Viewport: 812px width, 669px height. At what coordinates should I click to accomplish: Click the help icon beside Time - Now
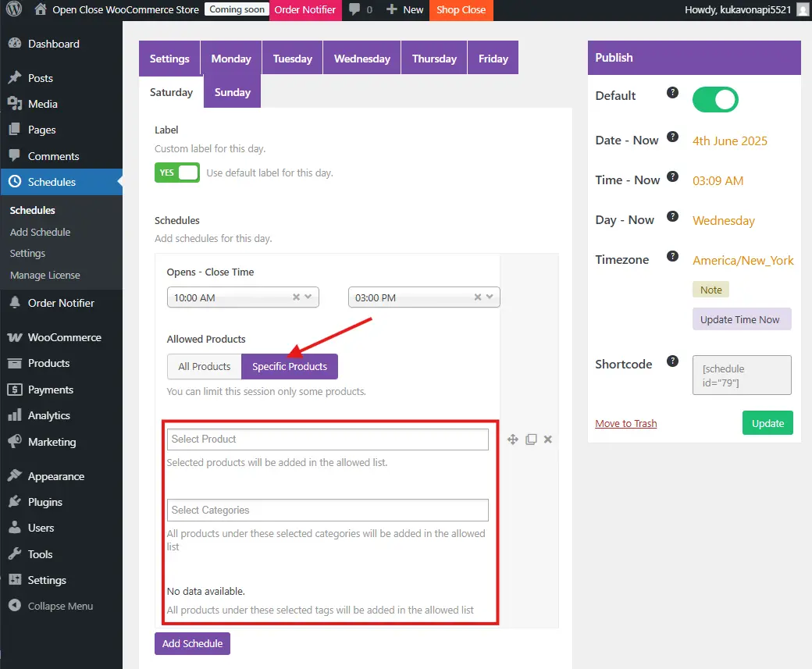(672, 176)
